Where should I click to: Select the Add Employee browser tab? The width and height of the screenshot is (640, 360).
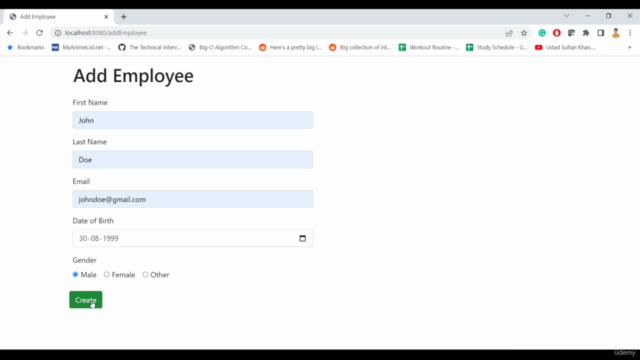[58, 17]
